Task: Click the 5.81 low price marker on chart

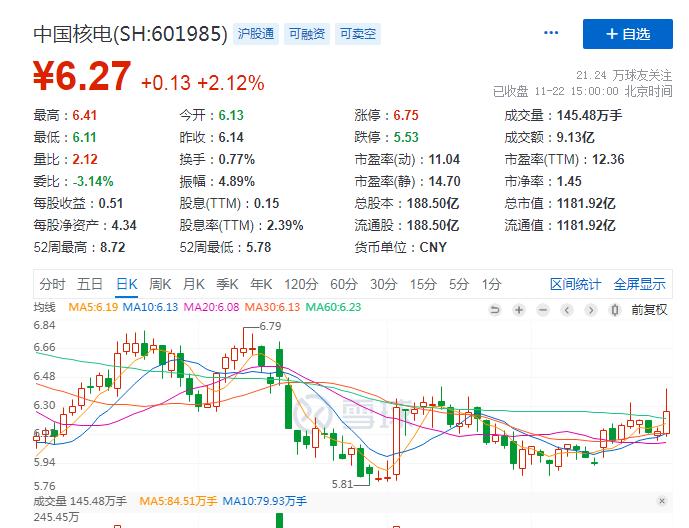Action: [x=342, y=485]
